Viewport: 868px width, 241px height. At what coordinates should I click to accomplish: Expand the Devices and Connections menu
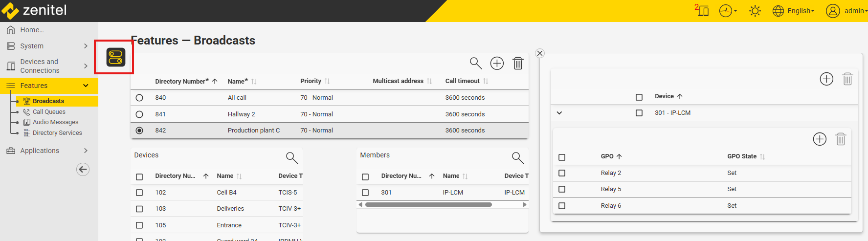click(86, 66)
